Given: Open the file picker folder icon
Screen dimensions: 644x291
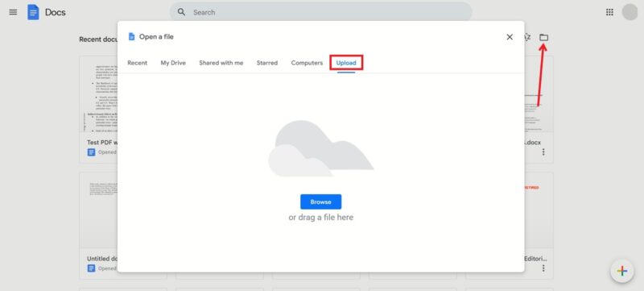Looking at the screenshot, I should click(x=544, y=37).
